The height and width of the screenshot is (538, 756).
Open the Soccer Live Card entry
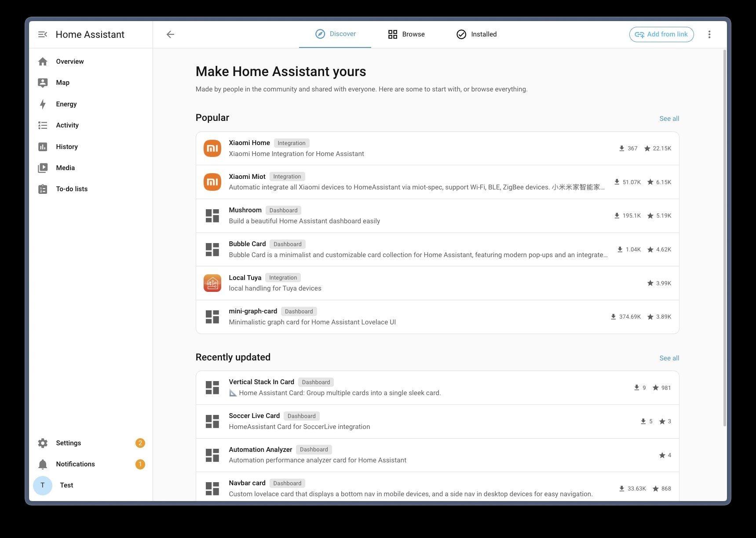coord(438,422)
